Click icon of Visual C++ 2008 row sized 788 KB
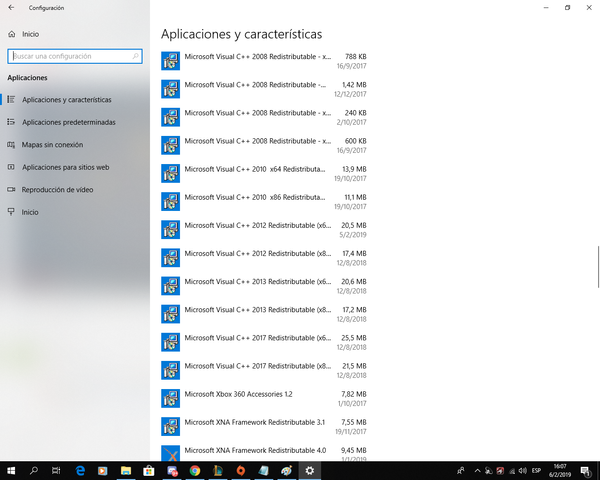 click(170, 61)
